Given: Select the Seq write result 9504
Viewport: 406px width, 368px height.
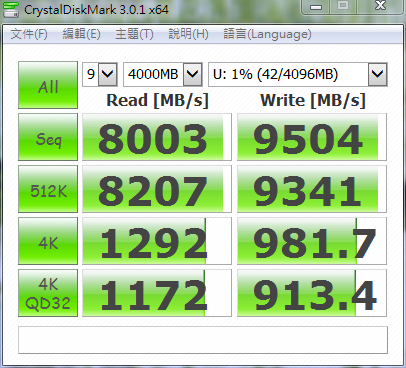Looking at the screenshot, I should coord(312,137).
